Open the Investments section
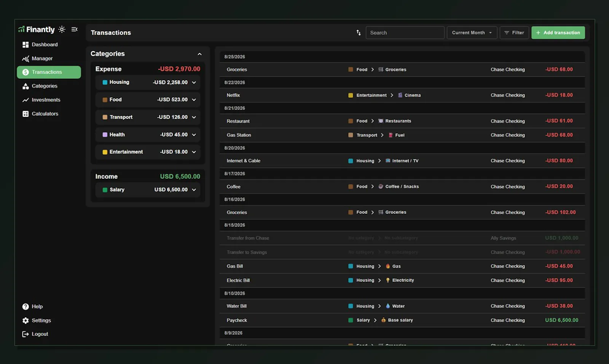Viewport: 609px width, 364px height. 49,100
